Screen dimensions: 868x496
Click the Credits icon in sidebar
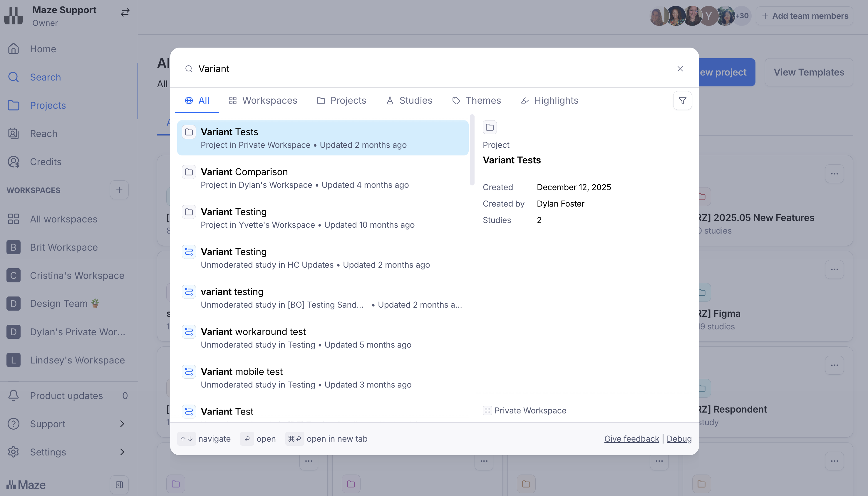14,162
